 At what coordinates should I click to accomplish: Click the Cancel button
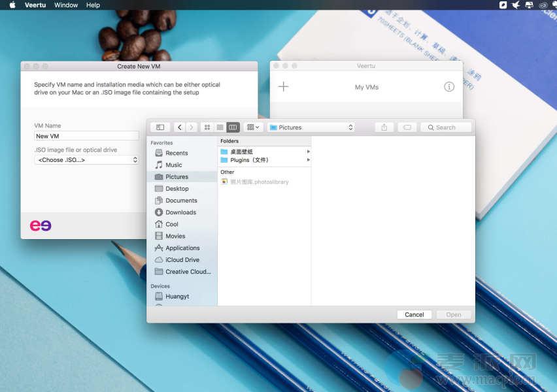tap(414, 314)
